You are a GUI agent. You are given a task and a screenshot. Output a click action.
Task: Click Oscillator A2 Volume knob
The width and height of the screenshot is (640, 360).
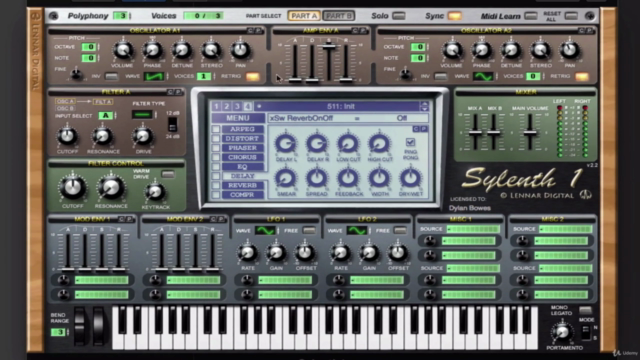pyautogui.click(x=452, y=51)
